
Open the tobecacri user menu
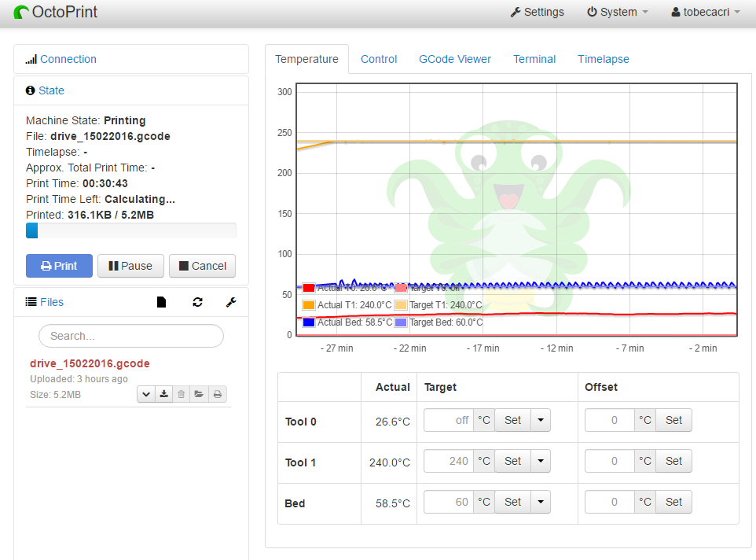click(x=706, y=12)
